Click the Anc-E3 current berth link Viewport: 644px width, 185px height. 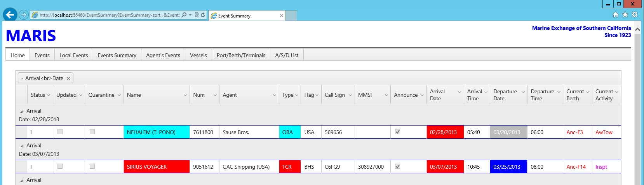coord(574,132)
